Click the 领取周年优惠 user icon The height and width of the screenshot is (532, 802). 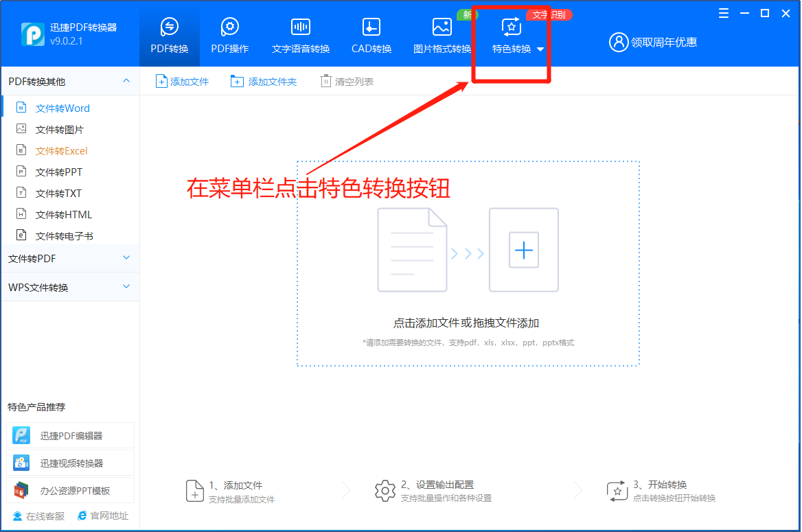coord(619,42)
